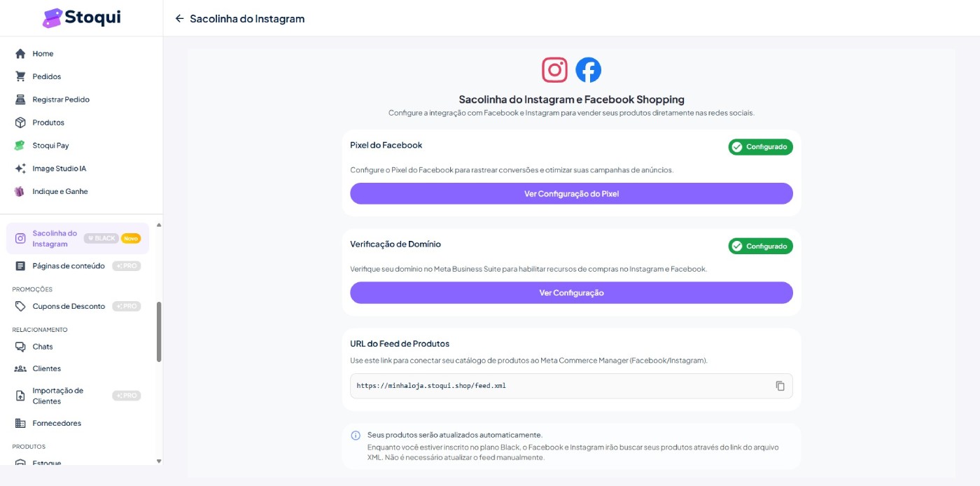
Task: Open Chats under Relacionamento
Action: point(43,346)
